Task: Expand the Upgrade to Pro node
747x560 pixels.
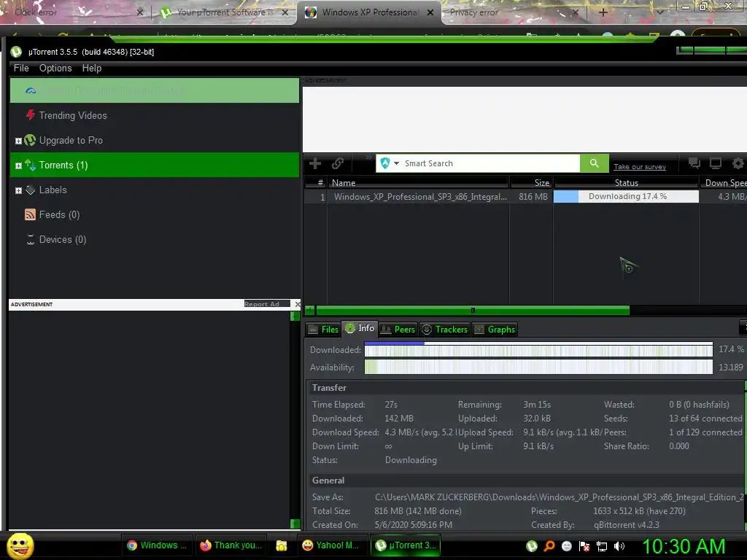Action: pos(18,141)
